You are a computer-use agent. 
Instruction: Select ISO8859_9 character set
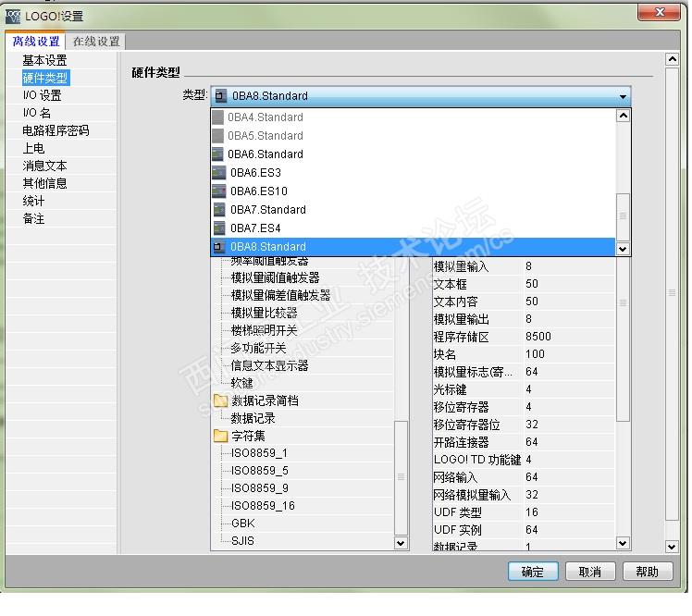click(x=259, y=489)
